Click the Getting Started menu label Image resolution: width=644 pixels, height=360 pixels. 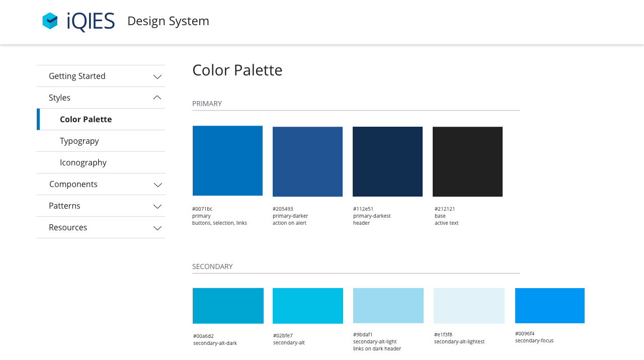tap(77, 76)
